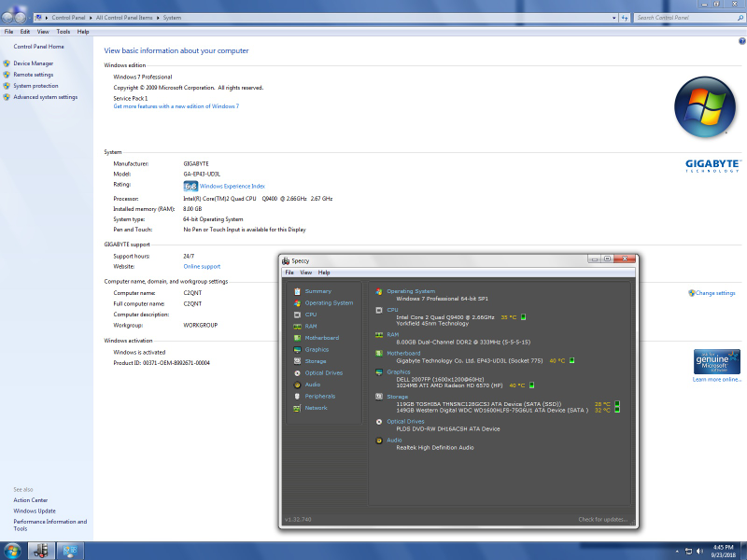Open GIGABYTE Online support link
This screenshot has width=747, height=560.
[x=202, y=267]
